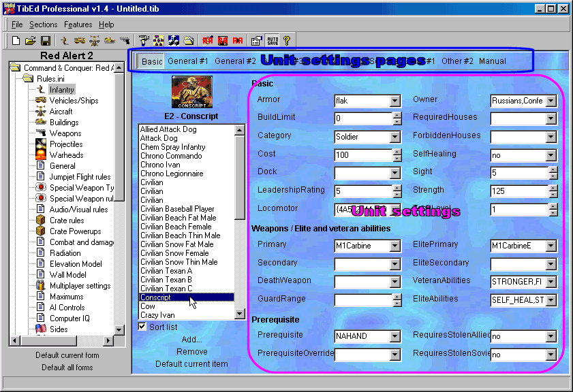573x392 pixels.
Task: Open the Owner dropdown
Action: [551, 101]
